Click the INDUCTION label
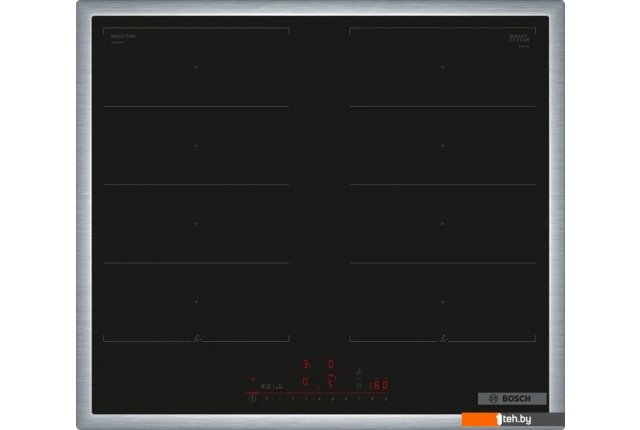640x430 pixels. coord(124,36)
